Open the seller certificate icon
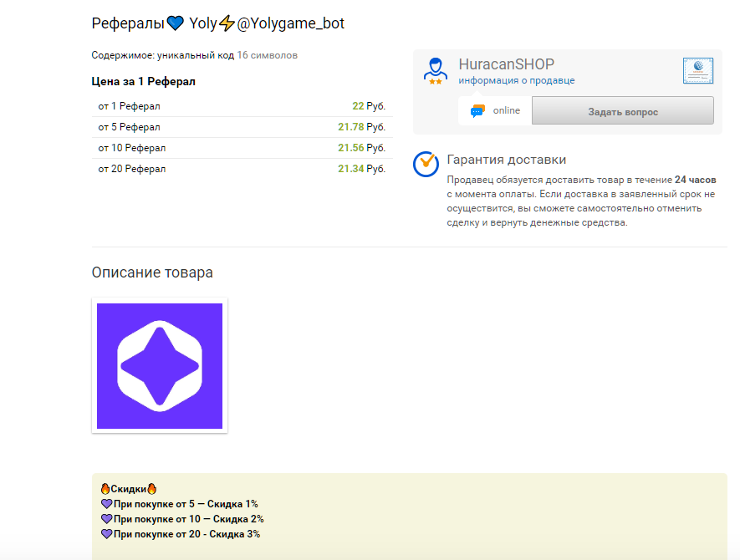 point(698,71)
